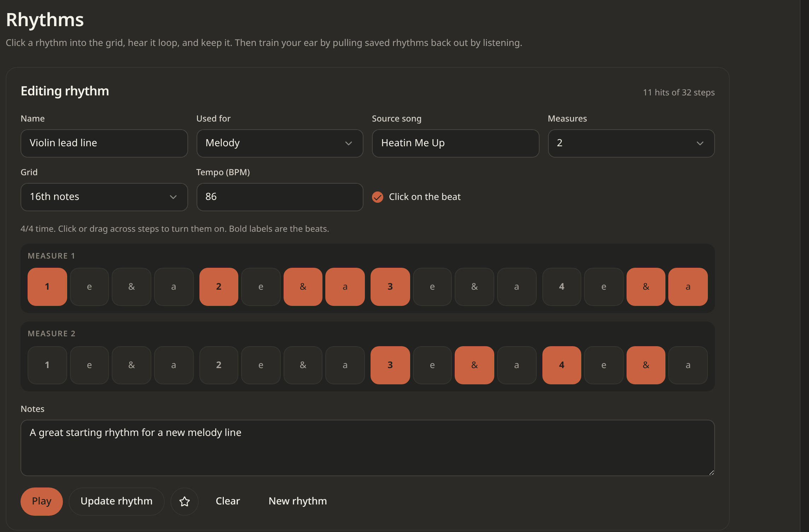Screen dimensions: 809x532
Task: Turn off beat 1 in Measure 1
Action: (x=47, y=287)
